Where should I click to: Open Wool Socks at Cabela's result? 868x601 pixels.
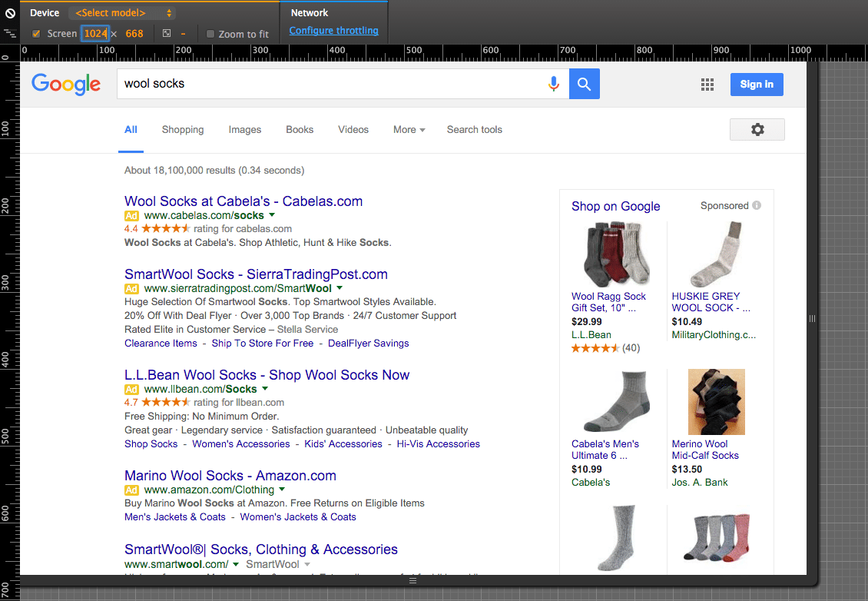tap(244, 201)
